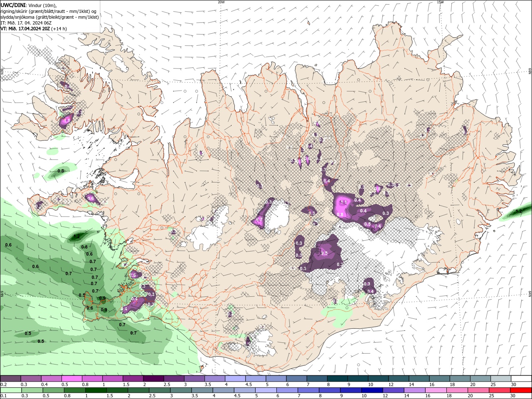Click the 'rigning/skúrir (grænt/blátt/rautt' header line

48,11
